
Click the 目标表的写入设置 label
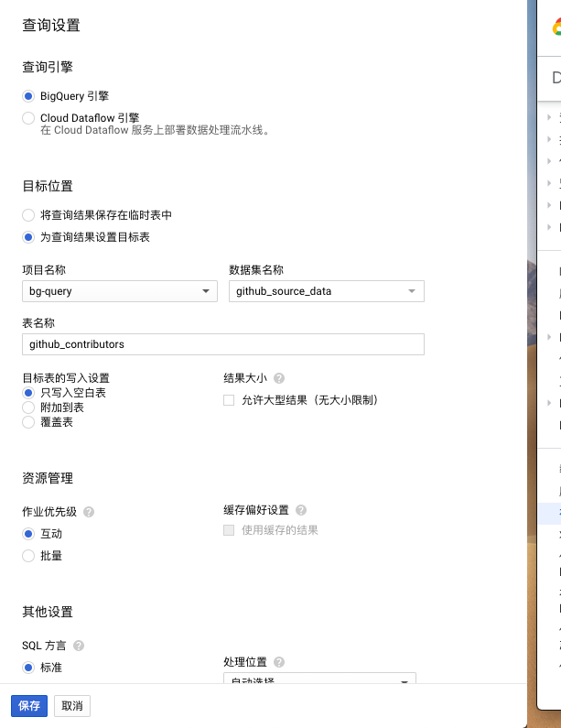66,378
